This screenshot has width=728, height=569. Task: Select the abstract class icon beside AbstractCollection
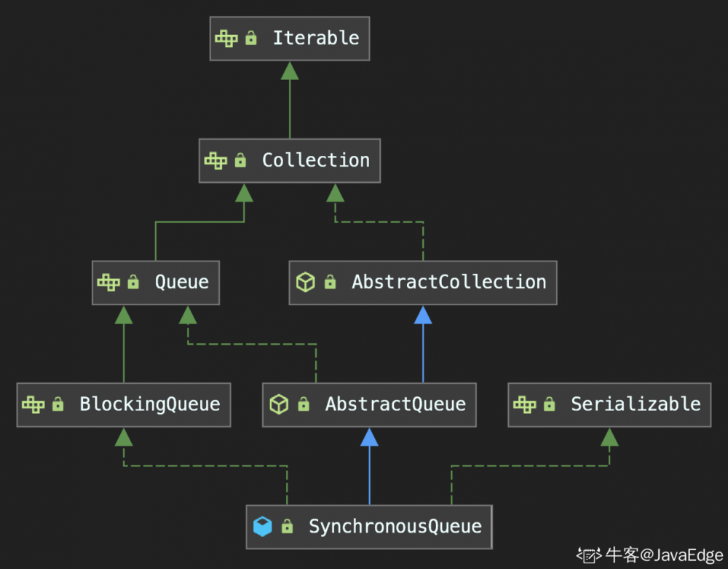[x=304, y=282]
